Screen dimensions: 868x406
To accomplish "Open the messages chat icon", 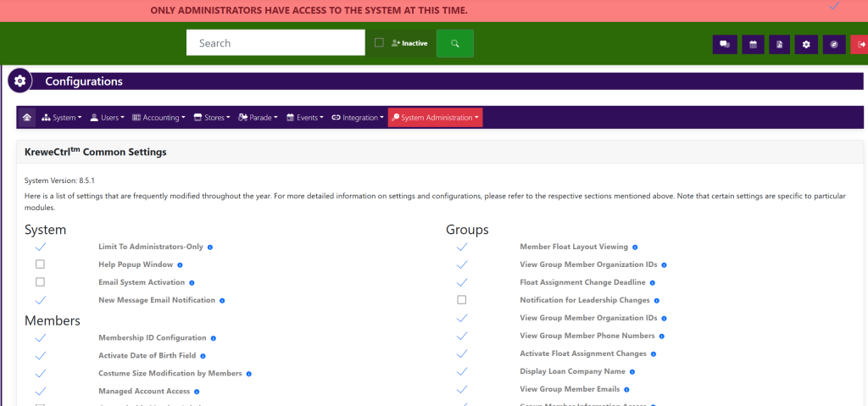I will 725,44.
